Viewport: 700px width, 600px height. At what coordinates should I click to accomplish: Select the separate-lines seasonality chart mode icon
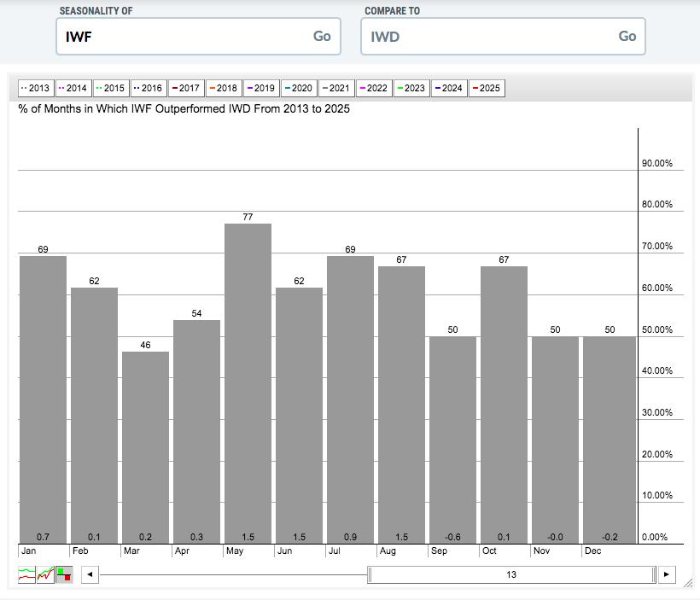[26, 574]
